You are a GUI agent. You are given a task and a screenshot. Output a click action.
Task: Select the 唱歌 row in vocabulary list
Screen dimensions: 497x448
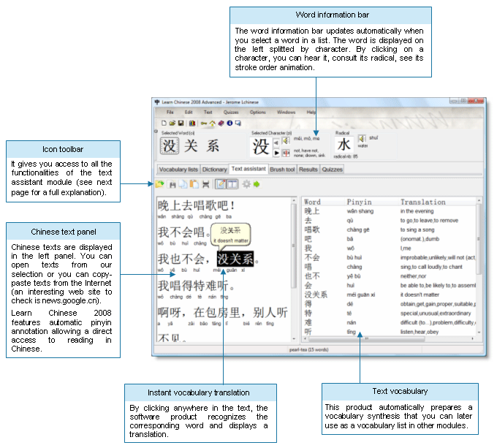(x=390, y=229)
